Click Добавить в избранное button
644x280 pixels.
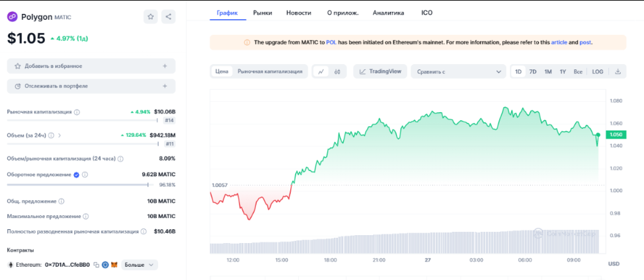pyautogui.click(x=91, y=66)
